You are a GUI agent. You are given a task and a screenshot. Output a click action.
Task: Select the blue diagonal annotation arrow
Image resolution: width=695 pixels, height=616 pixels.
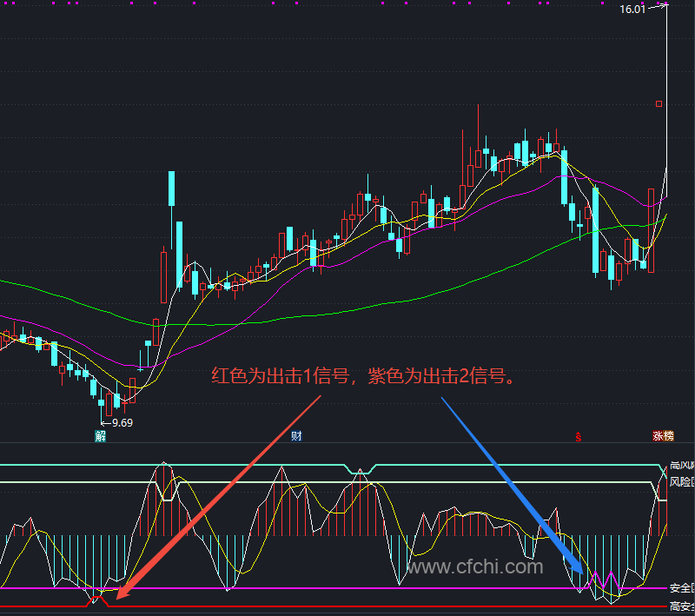click(x=513, y=486)
